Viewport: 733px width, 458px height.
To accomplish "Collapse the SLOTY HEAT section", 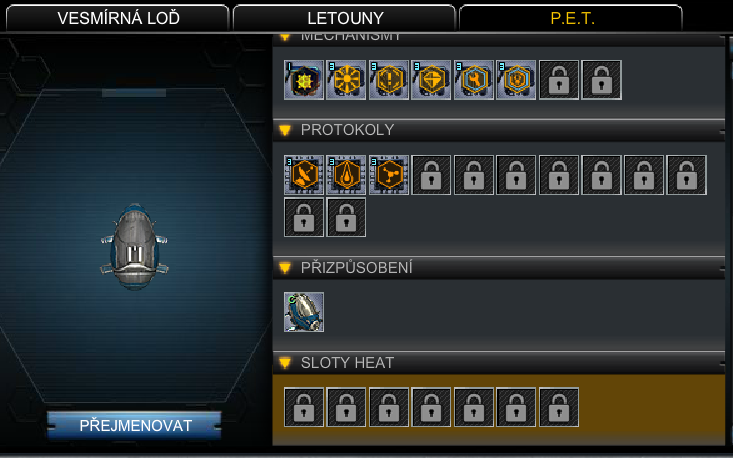I will 285,363.
